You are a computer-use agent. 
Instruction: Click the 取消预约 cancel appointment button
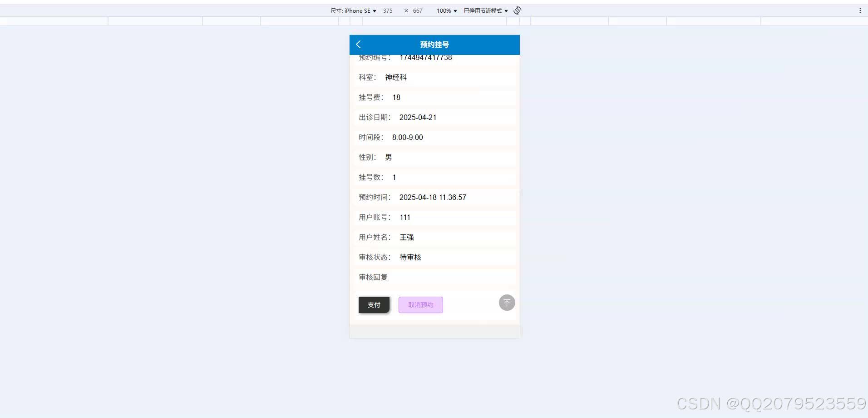pos(421,305)
